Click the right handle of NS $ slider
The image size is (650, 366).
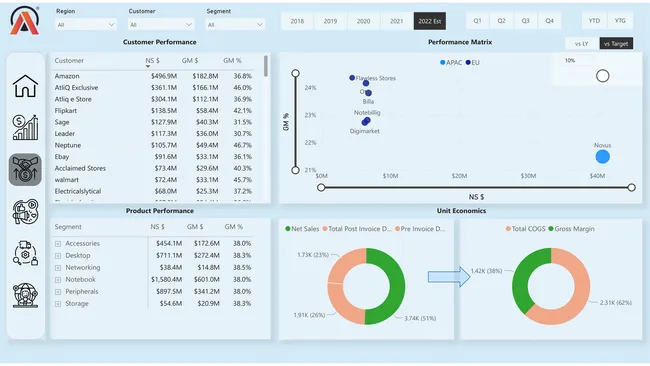631,187
